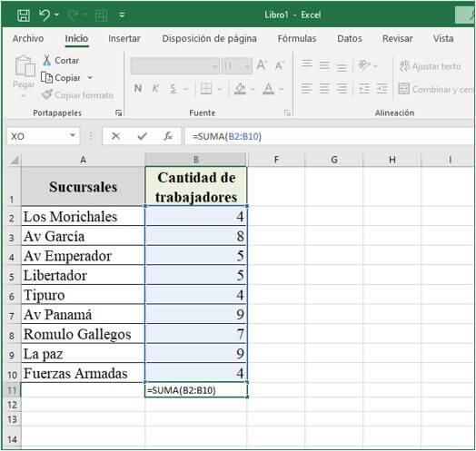476x451 pixels.
Task: Click the fill color bucket icon
Action: coord(240,89)
